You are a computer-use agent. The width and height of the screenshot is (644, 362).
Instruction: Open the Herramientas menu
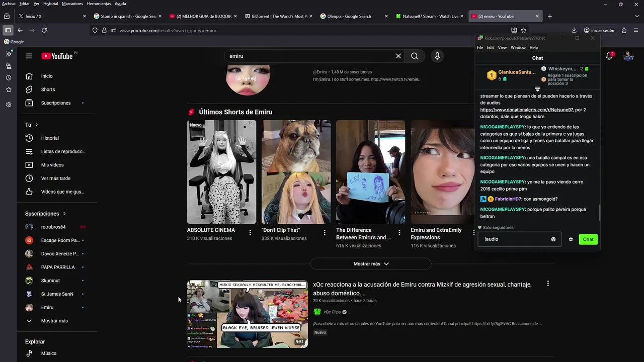[99, 4]
